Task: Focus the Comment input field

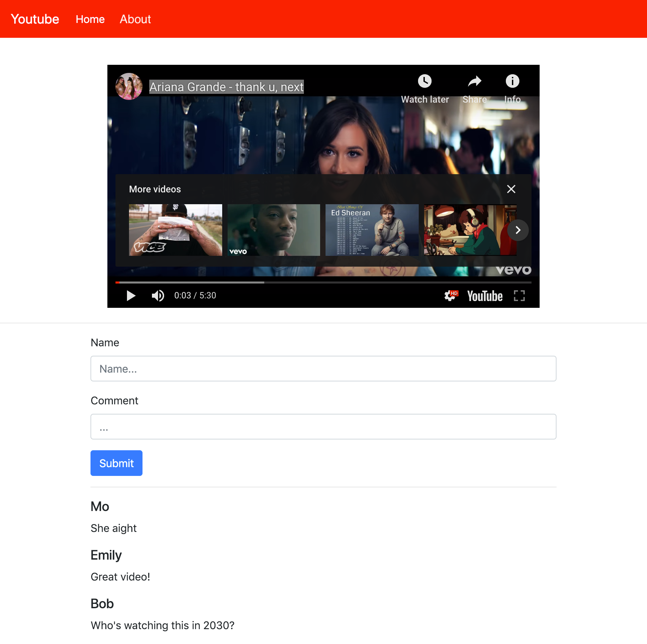Action: coord(323,427)
